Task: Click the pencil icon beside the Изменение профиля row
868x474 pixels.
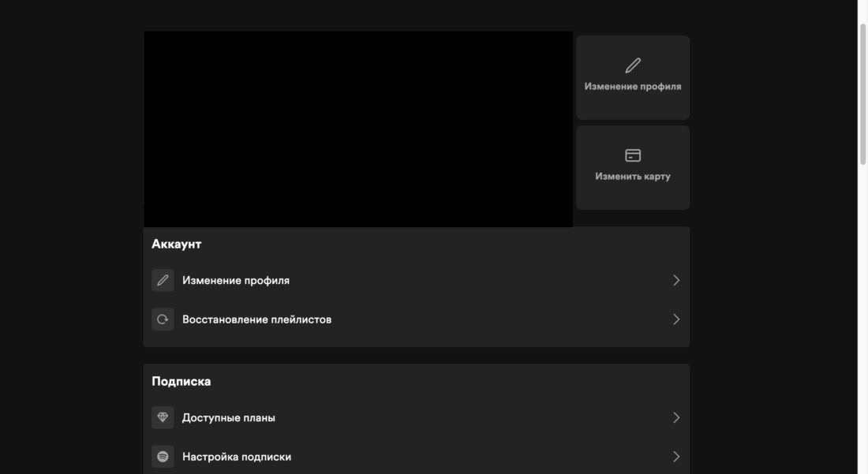Action: pyautogui.click(x=163, y=280)
